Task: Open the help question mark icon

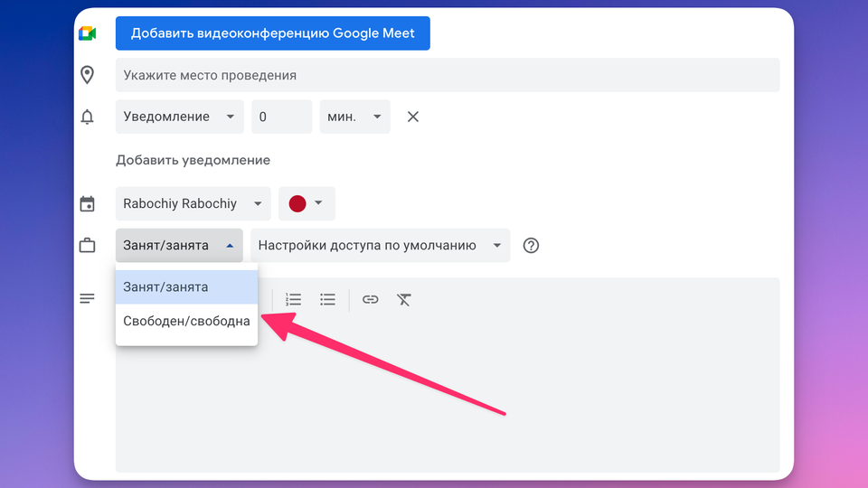Action: tap(531, 245)
